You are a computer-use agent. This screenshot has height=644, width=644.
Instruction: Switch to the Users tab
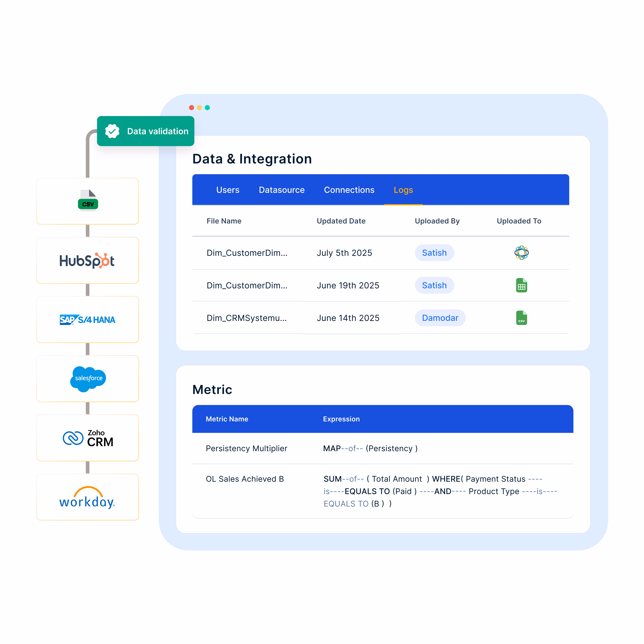coord(228,190)
